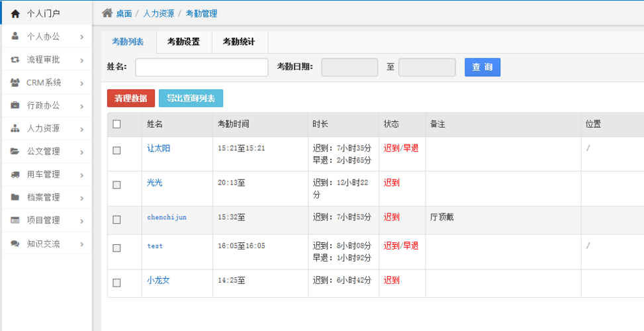644x331 pixels.
Task: Click the red 清理数据 button
Action: click(131, 98)
